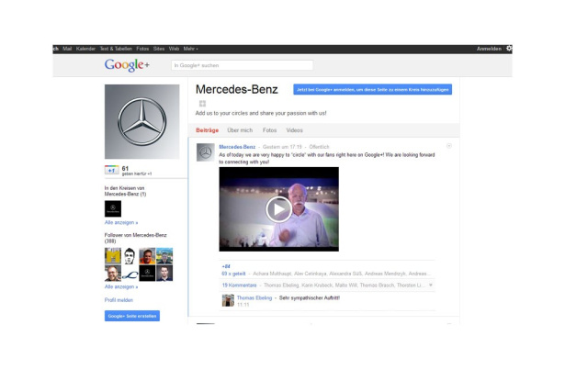Click the +1 button below profile picture

(x=111, y=170)
